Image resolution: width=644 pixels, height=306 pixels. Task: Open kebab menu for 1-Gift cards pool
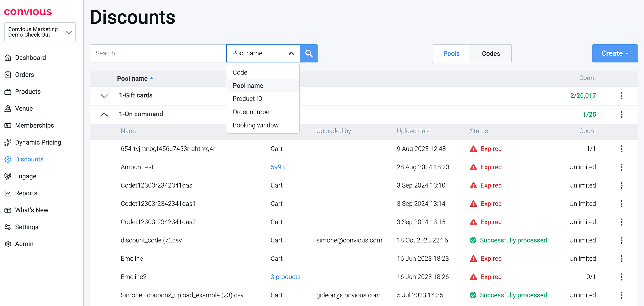point(621,96)
